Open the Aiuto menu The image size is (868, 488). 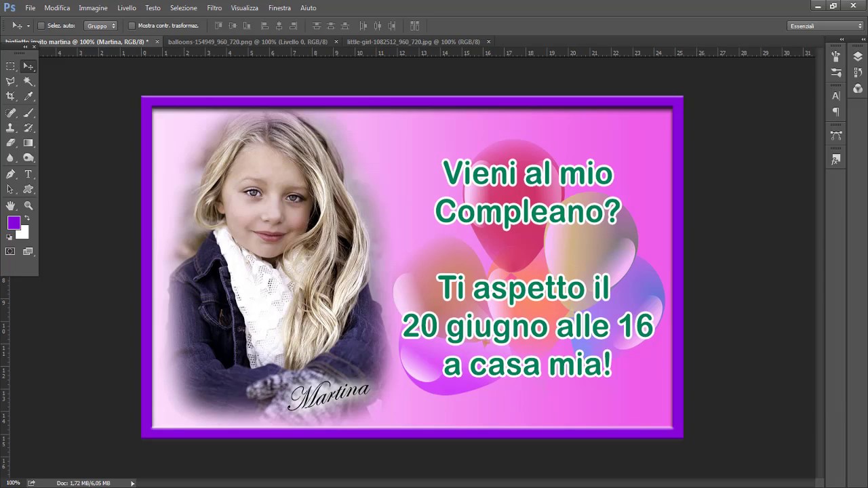coord(309,7)
